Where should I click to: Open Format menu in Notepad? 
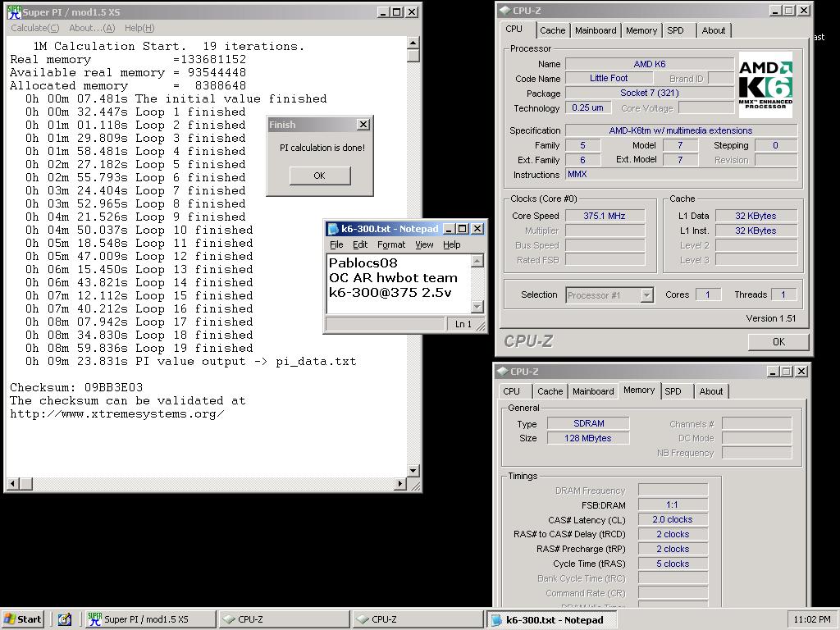(391, 244)
